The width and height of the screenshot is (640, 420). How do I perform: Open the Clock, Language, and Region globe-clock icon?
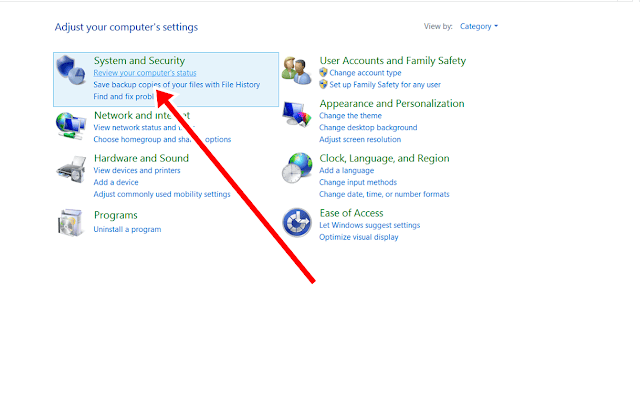[297, 168]
